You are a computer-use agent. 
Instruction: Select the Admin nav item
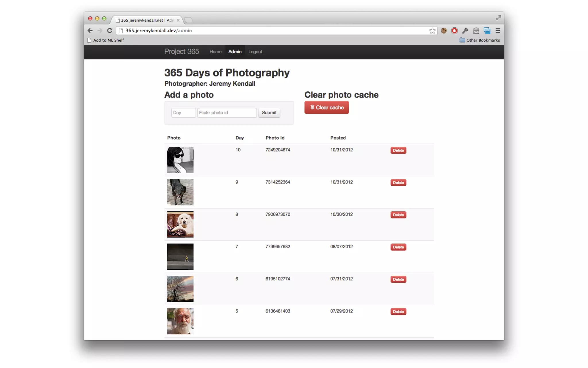pos(235,52)
